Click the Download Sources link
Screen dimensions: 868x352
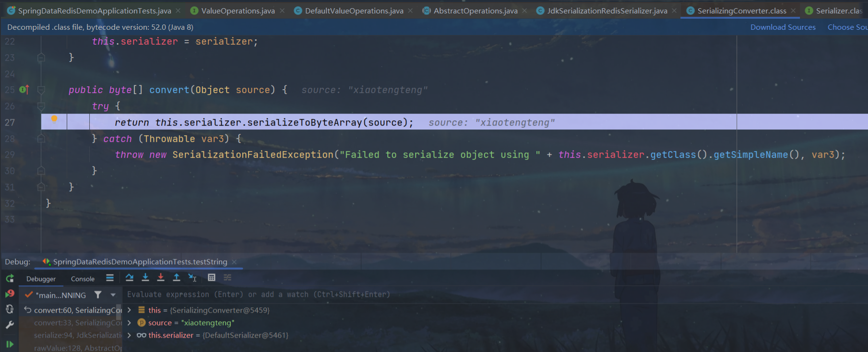pos(783,27)
